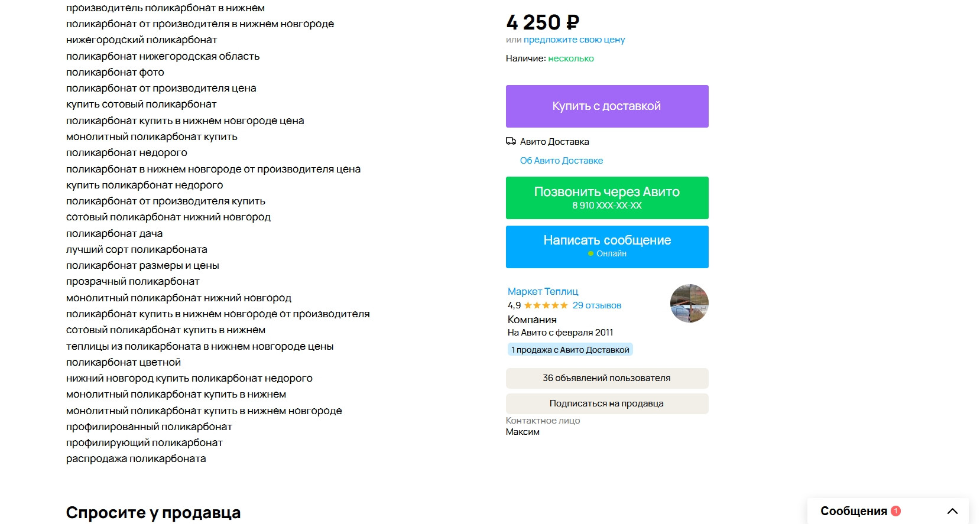Image resolution: width=980 pixels, height=524 pixels.
Task: Click the Спросите у продавца heading
Action: [153, 512]
